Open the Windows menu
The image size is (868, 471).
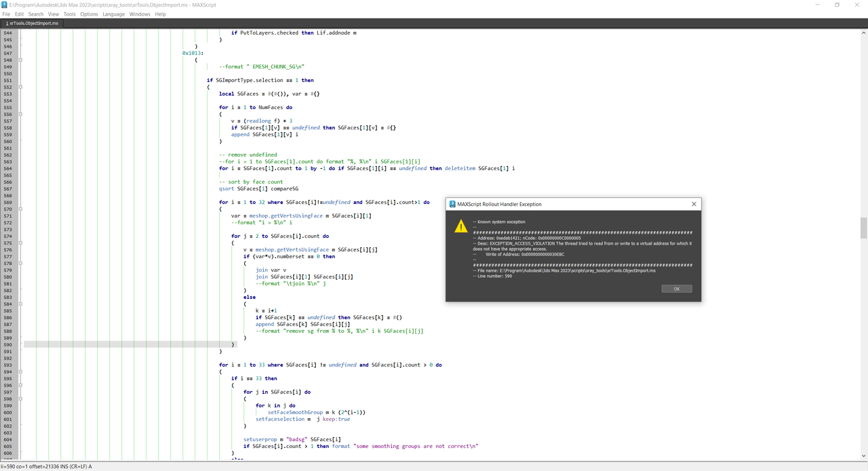pos(140,14)
